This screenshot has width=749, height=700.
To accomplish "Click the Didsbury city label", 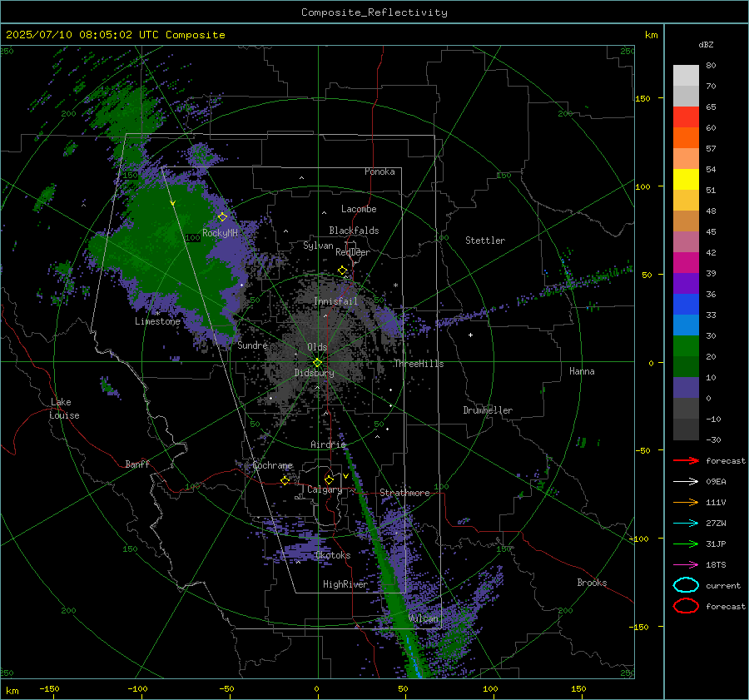I will coord(314,373).
